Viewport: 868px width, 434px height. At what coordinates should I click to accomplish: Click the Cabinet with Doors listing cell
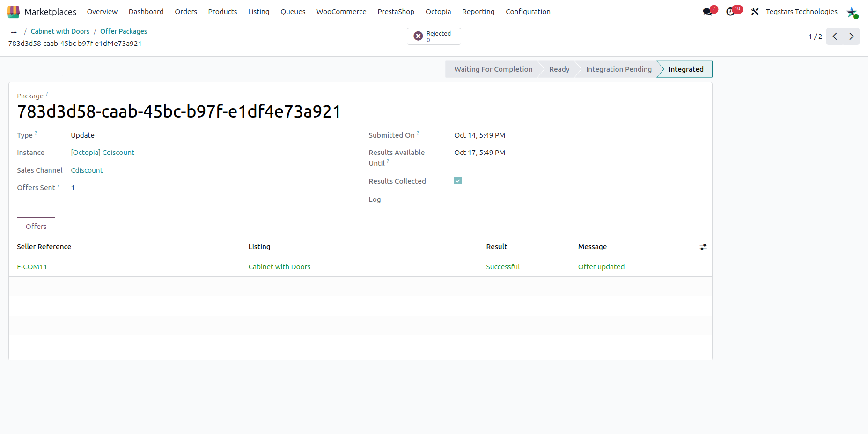coord(280,267)
